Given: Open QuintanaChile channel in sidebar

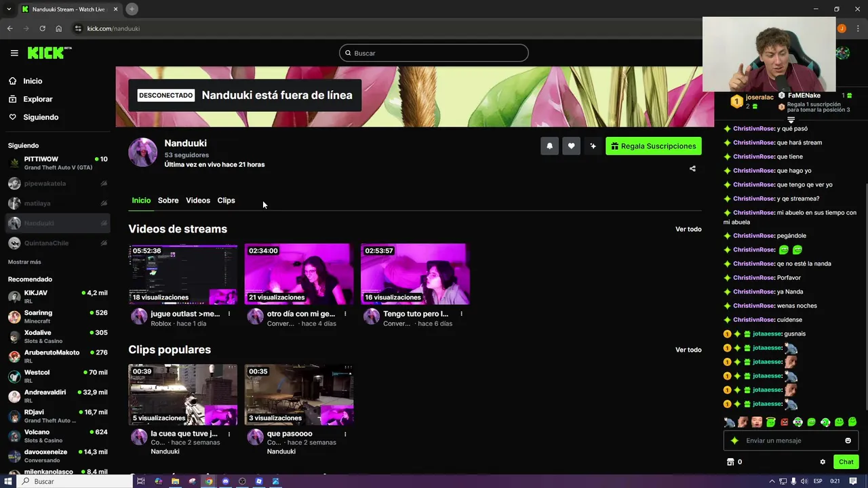Looking at the screenshot, I should click(58, 243).
